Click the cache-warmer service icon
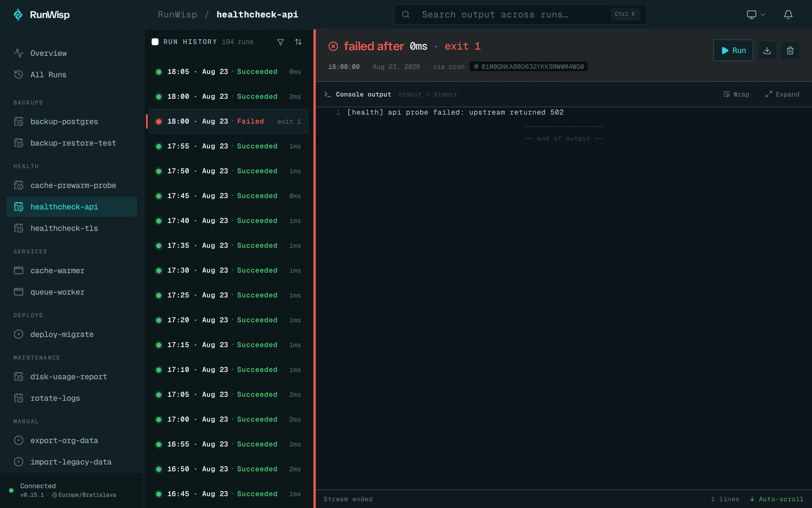The width and height of the screenshot is (812, 508). click(18, 270)
